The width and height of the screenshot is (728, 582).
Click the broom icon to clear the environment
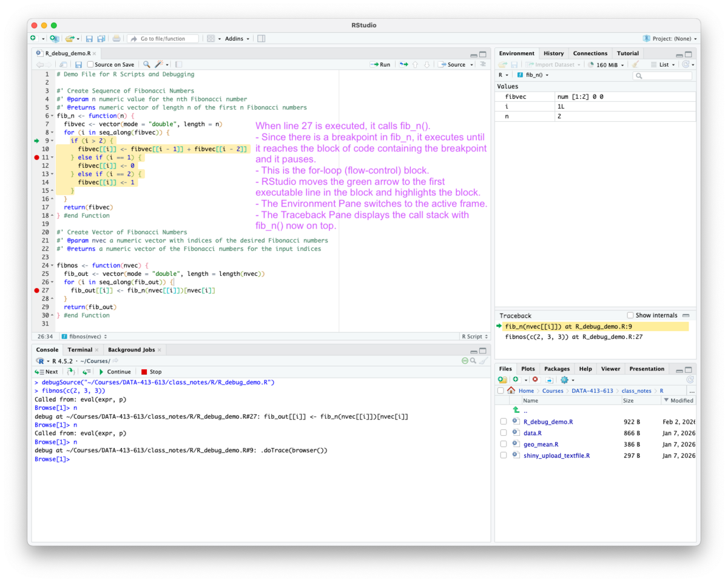636,65
